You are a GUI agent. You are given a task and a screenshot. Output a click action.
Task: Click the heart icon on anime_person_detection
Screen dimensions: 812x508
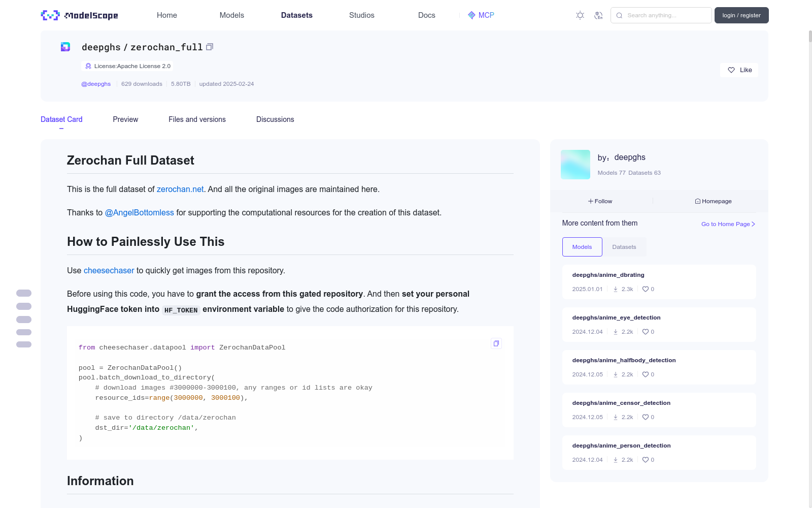coord(646,460)
